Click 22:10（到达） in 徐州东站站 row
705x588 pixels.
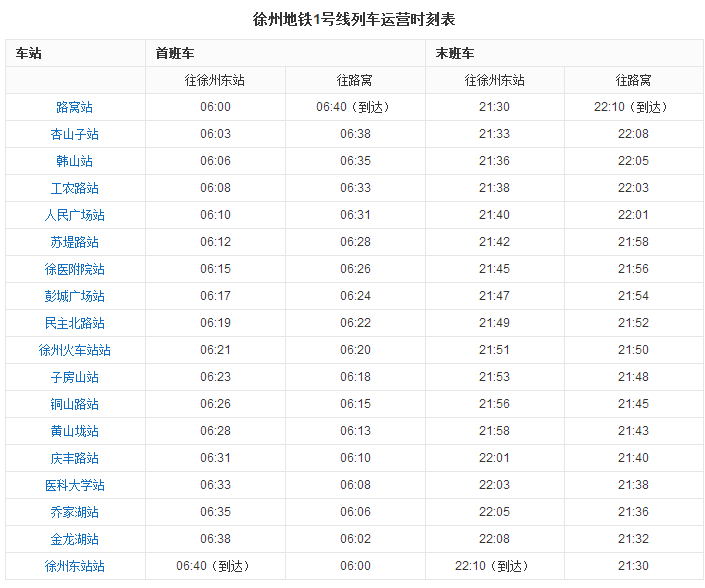494,566
